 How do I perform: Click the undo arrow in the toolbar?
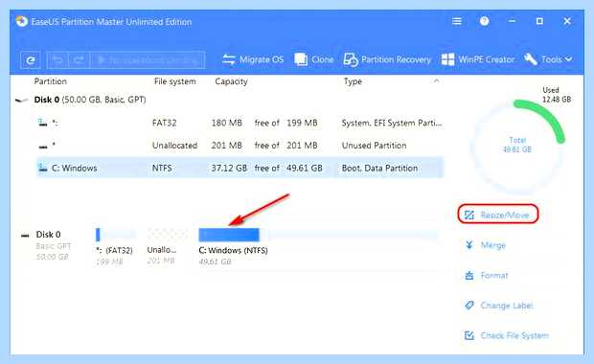point(57,59)
